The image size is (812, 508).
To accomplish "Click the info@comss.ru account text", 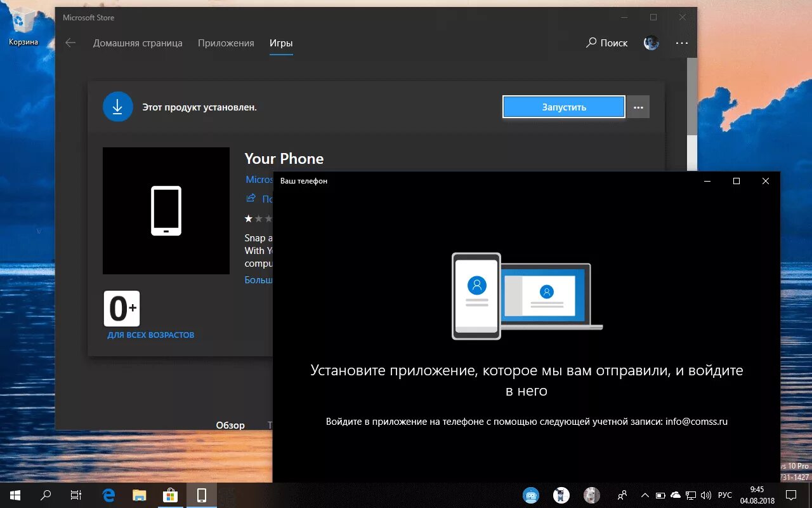I will (x=697, y=421).
